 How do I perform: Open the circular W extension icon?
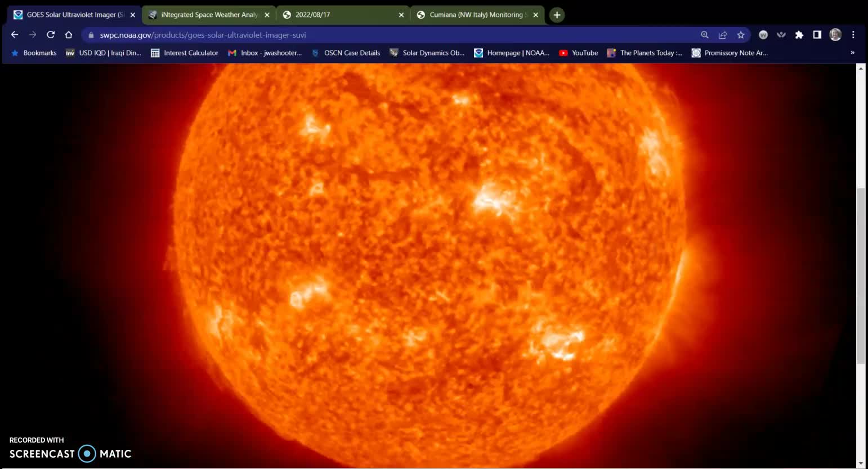pyautogui.click(x=763, y=35)
